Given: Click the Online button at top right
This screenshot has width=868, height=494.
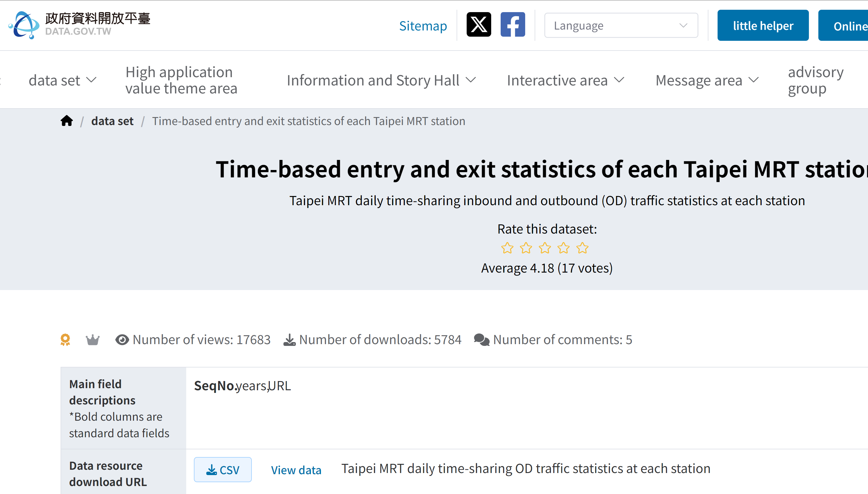Looking at the screenshot, I should [843, 25].
